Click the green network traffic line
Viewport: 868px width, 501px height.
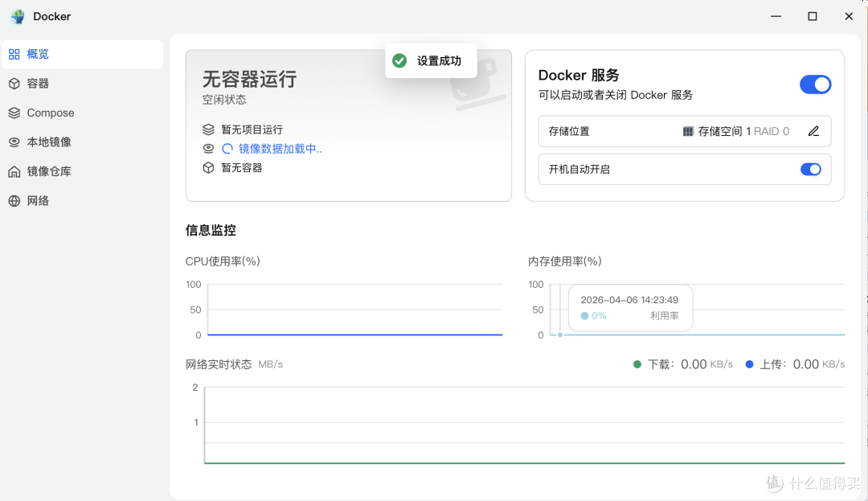tap(525, 462)
